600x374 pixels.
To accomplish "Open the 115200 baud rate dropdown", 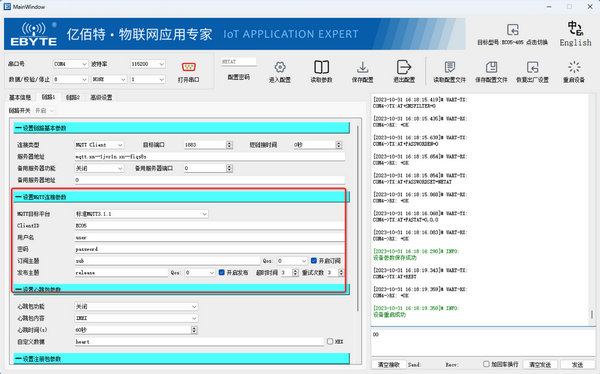I will click(148, 64).
